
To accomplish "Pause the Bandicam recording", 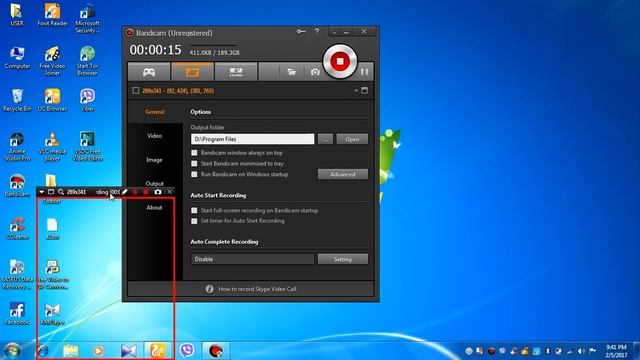I will [364, 72].
